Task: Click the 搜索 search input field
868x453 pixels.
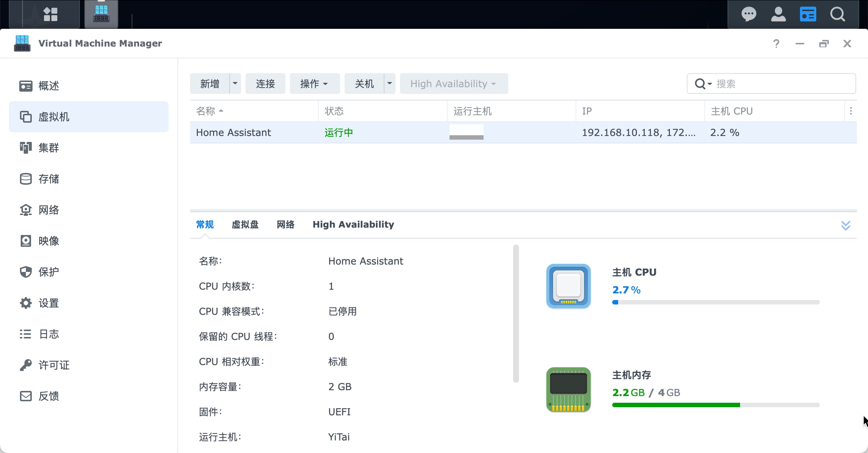Action: 780,84
